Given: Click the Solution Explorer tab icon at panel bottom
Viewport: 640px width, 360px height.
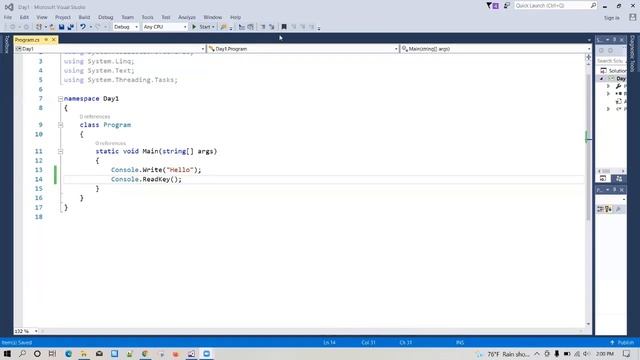Looking at the screenshot, I should click(x=603, y=179).
